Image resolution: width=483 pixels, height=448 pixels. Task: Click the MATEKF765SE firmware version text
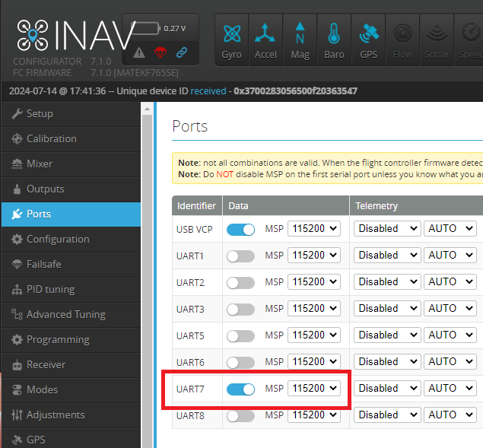click(x=135, y=73)
